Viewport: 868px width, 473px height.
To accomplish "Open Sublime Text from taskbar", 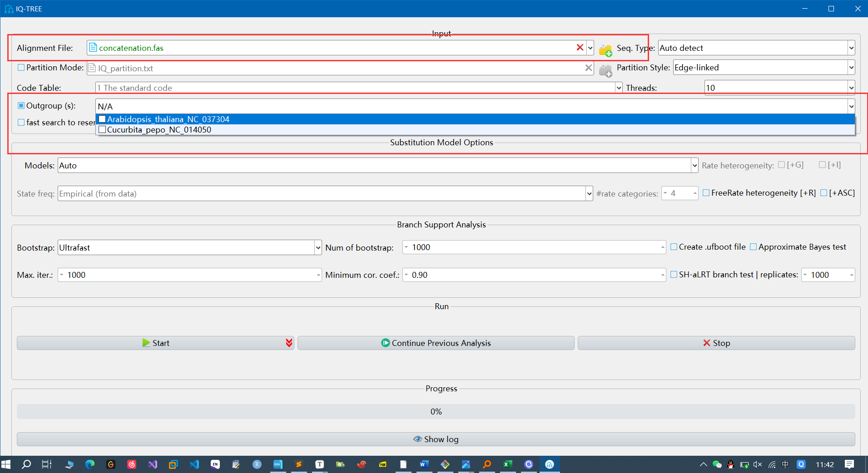I will click(299, 464).
